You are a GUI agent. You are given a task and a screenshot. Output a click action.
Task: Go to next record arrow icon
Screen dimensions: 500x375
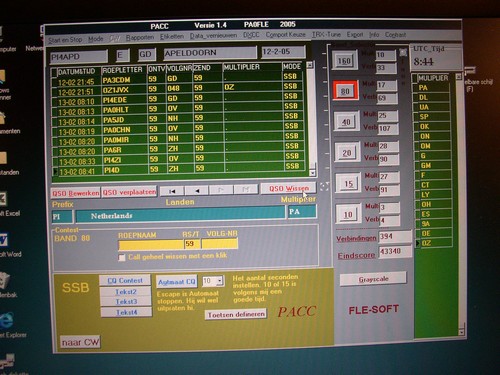coord(221,190)
